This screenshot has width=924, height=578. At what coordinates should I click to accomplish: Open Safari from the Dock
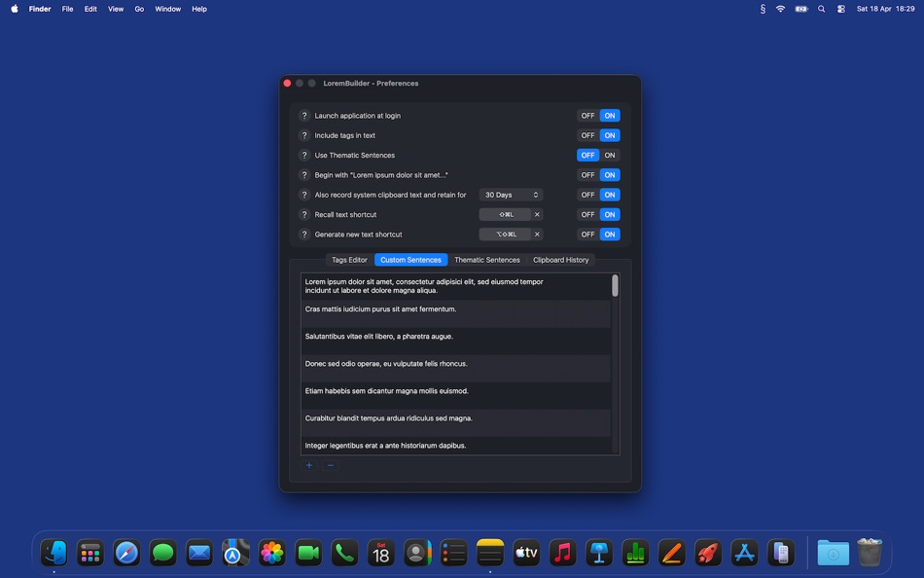click(x=126, y=554)
